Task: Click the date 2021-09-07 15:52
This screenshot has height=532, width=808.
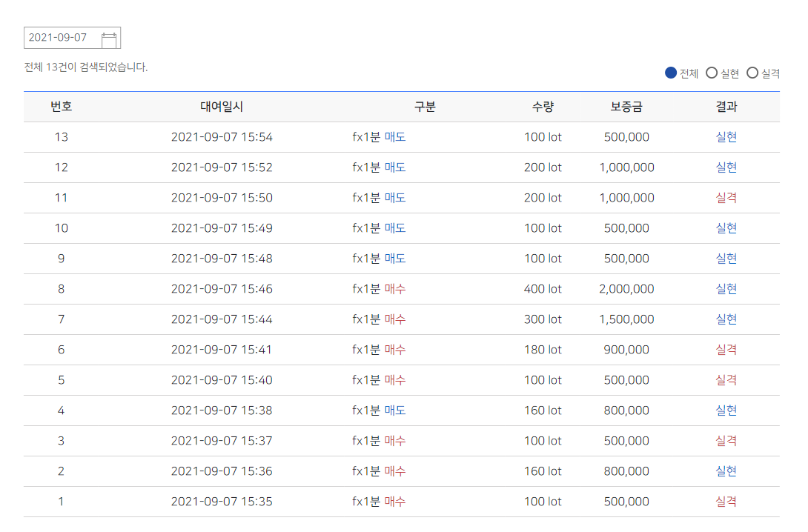Action: pos(222,167)
